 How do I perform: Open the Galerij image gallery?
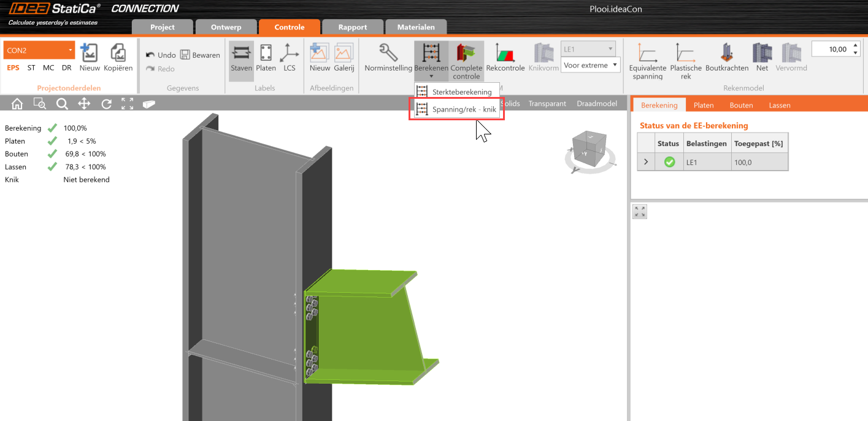pos(344,53)
